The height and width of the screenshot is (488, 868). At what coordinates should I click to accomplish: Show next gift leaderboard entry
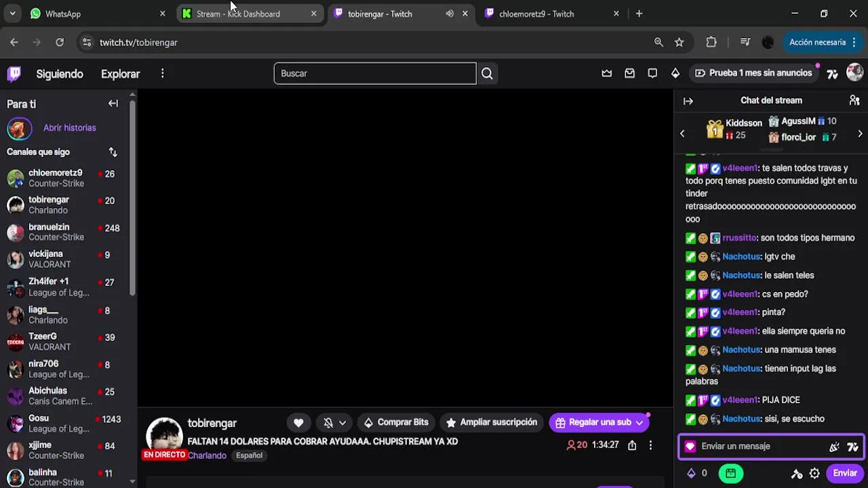[860, 134]
